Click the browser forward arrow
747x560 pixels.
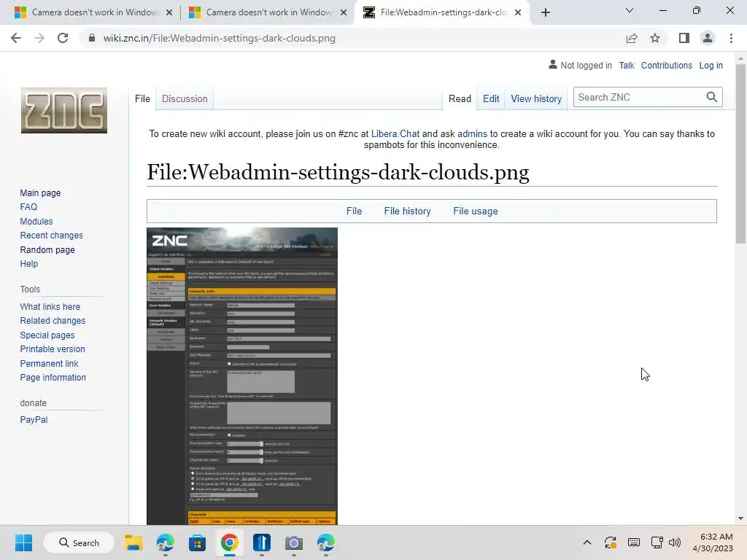pos(39,38)
